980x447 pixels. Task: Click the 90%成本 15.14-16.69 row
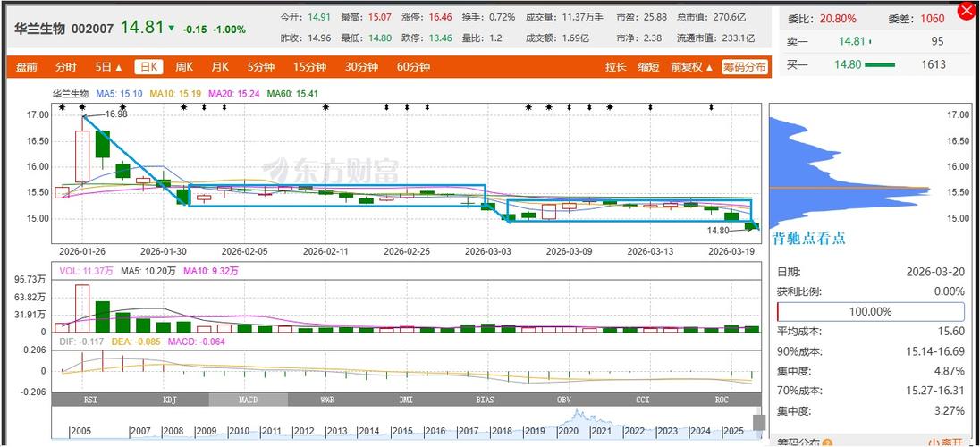[870, 350]
